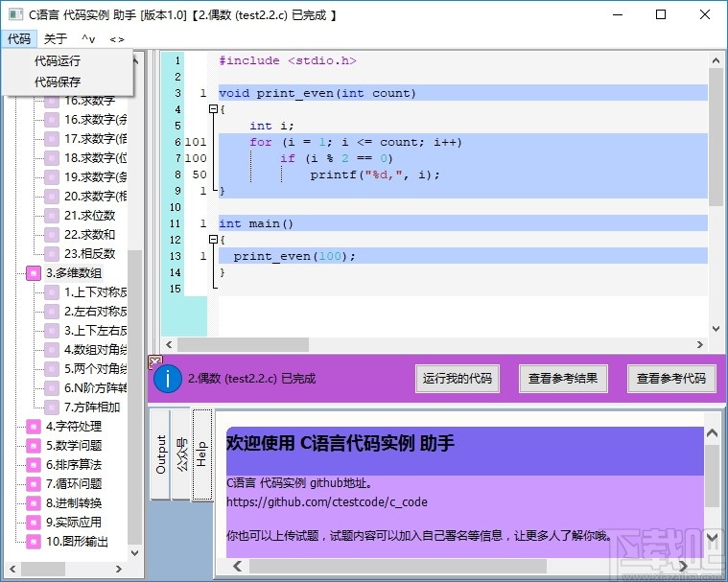Open the 22.求数和 example

tap(89, 234)
